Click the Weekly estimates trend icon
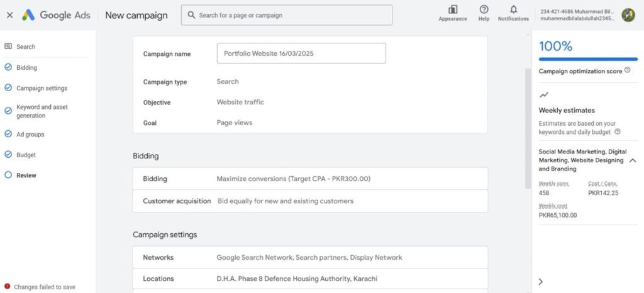Viewport: 644px width, 293px height. pyautogui.click(x=544, y=95)
